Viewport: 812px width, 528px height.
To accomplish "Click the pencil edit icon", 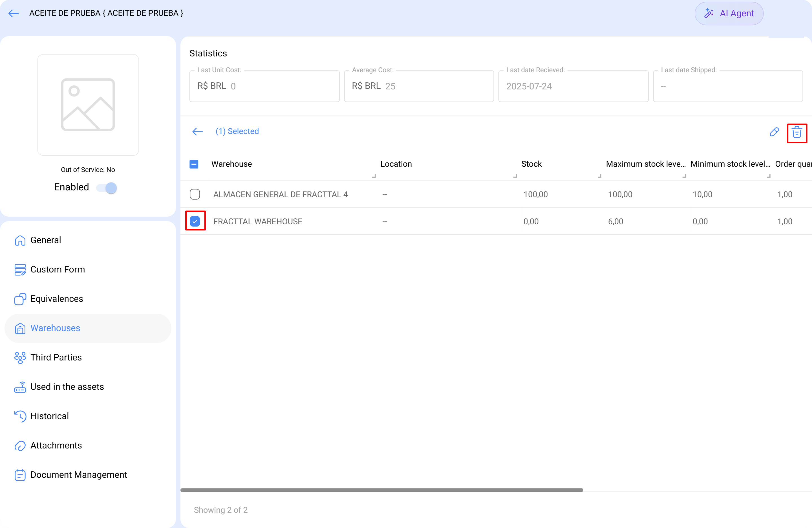I will click(774, 132).
